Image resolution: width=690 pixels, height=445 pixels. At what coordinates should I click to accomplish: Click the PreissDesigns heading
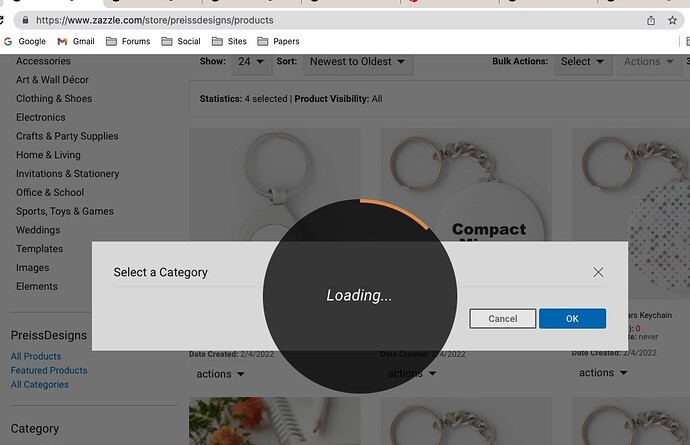tap(49, 335)
